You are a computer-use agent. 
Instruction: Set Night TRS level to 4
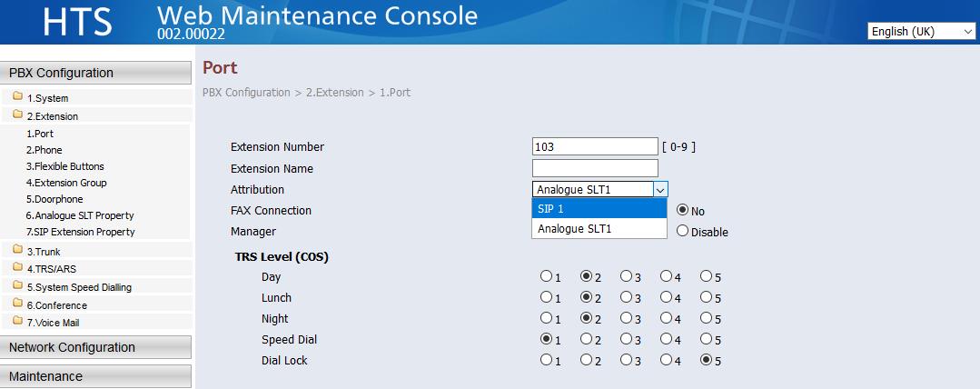tap(667, 318)
